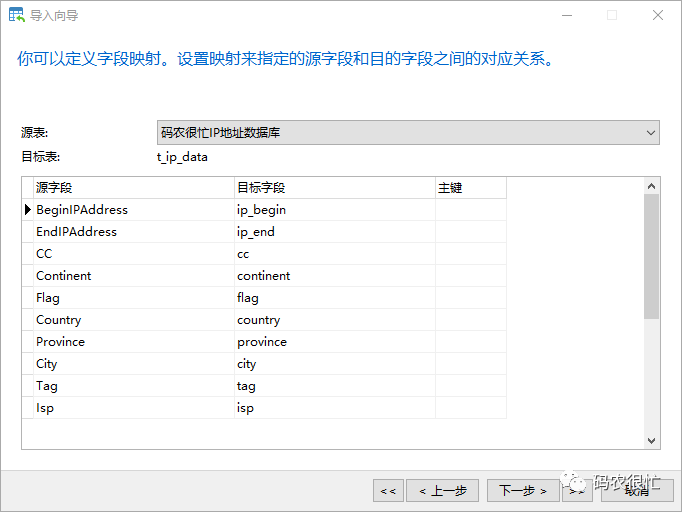Image resolution: width=682 pixels, height=512 pixels.
Task: Click the continent target field cell
Action: pyautogui.click(x=335, y=276)
